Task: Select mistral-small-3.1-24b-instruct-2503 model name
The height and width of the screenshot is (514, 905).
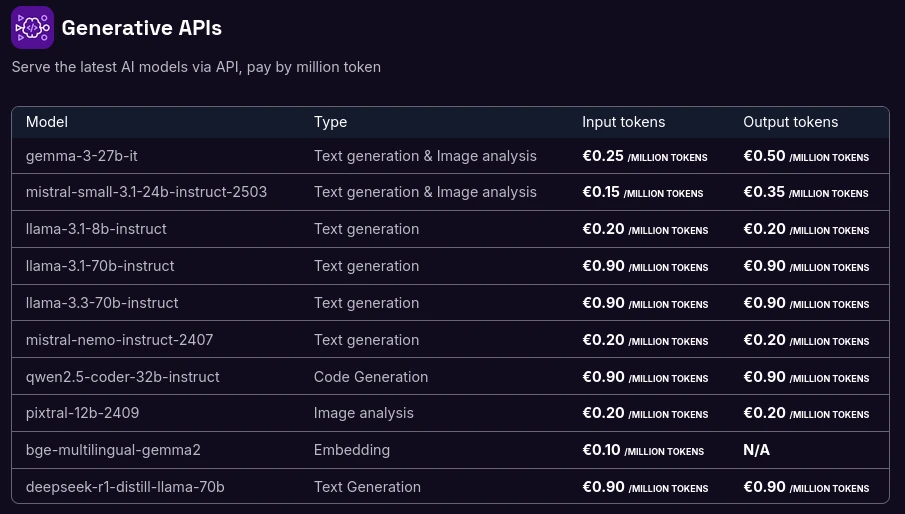Action: (x=146, y=192)
